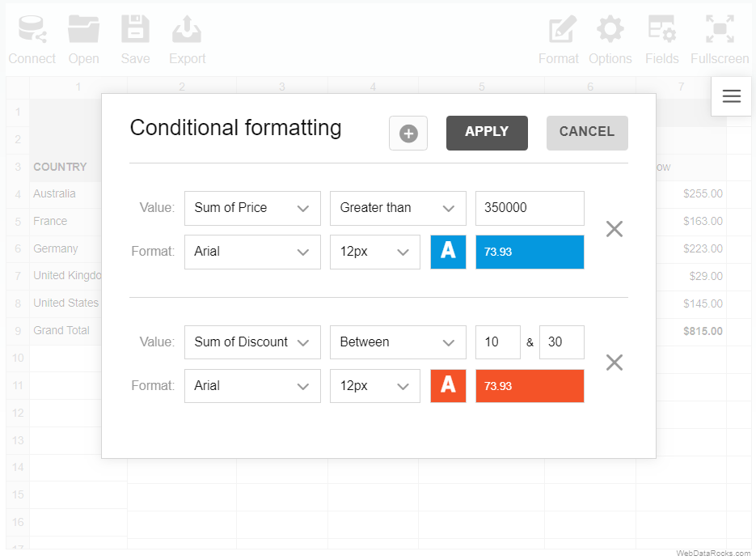The width and height of the screenshot is (756, 560).
Task: Delete the Sum of Discount rule
Action: point(614,363)
